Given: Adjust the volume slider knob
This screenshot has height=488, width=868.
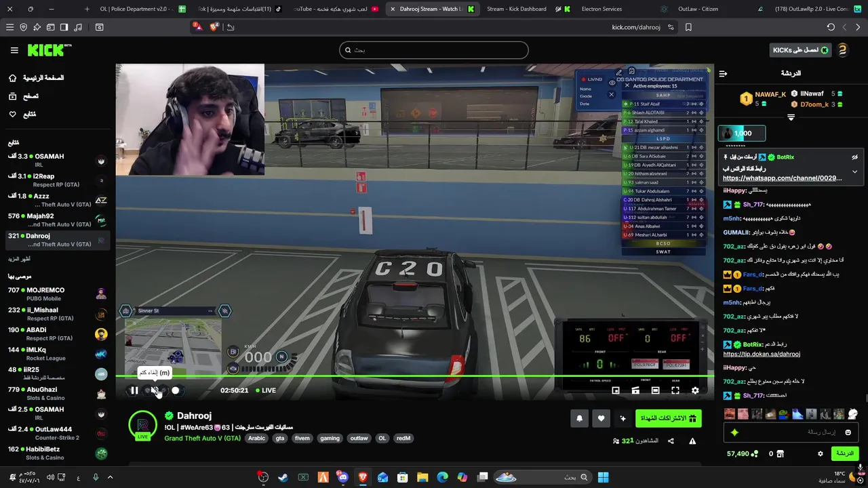Looking at the screenshot, I should point(176,390).
